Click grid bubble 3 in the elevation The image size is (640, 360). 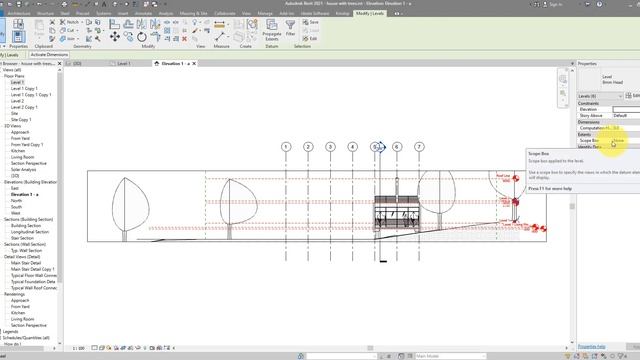click(330, 147)
